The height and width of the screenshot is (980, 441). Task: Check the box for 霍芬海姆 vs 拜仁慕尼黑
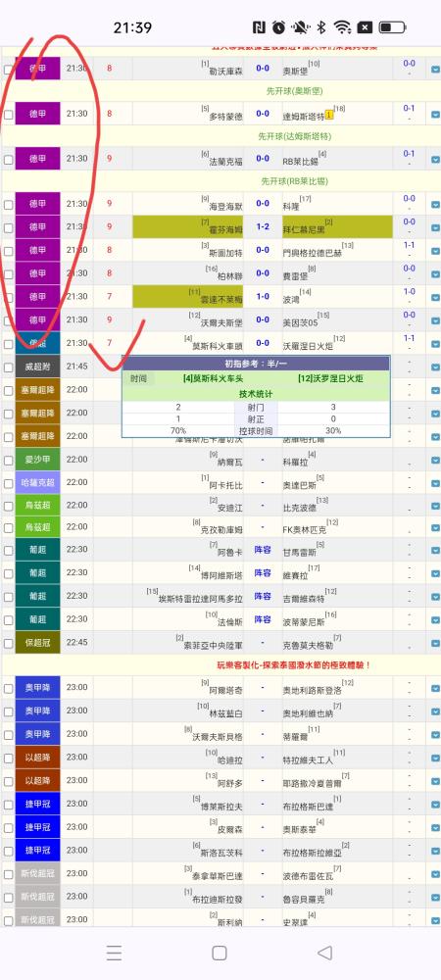tap(8, 228)
